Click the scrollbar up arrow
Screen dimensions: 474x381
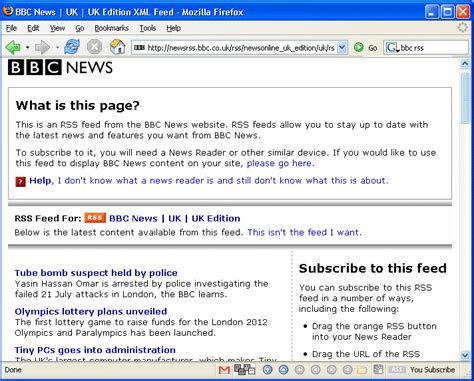tap(465, 64)
